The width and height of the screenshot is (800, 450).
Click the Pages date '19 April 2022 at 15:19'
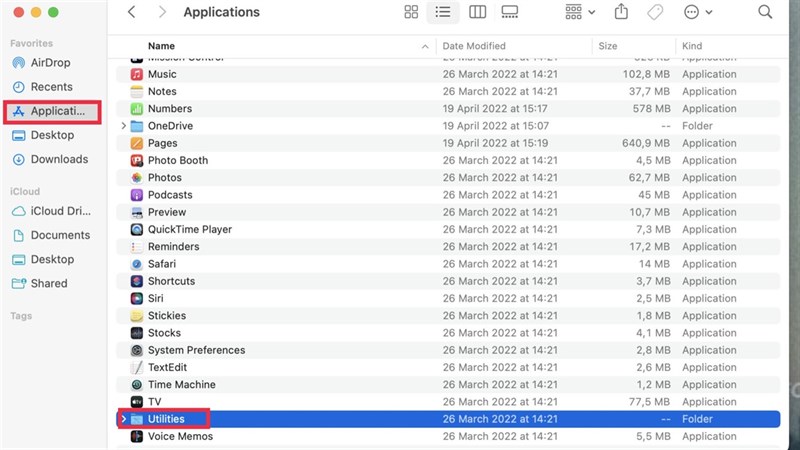click(495, 143)
